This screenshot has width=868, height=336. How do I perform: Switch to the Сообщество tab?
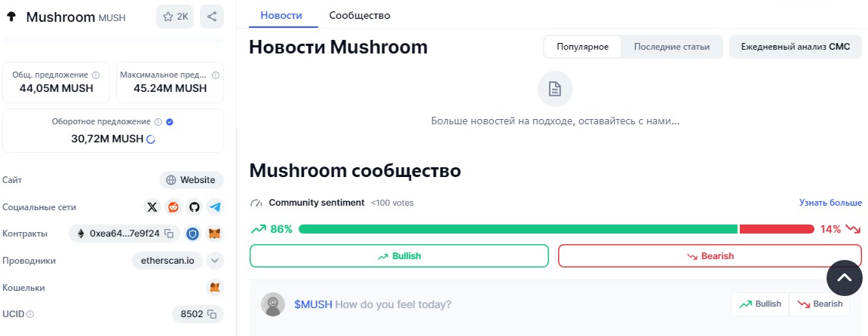[360, 16]
